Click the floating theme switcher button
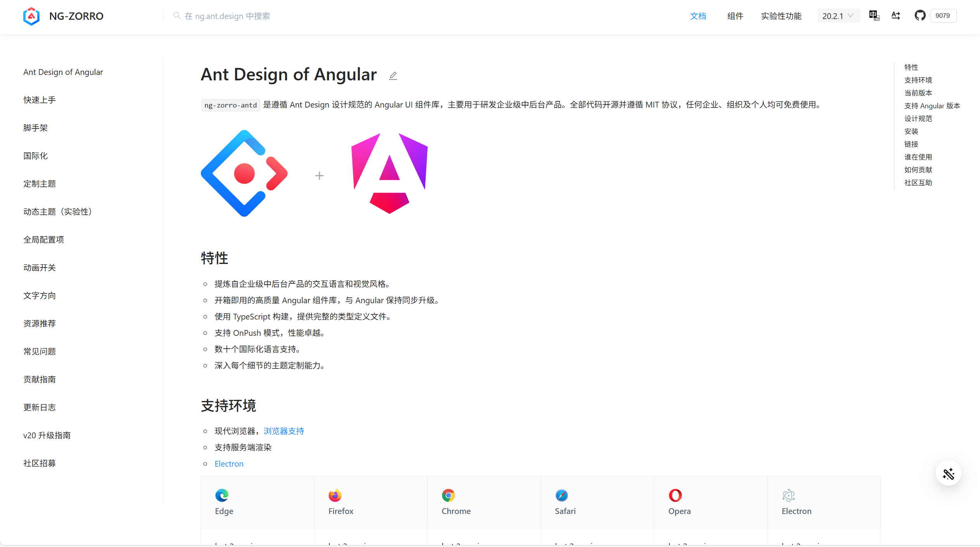Viewport: 980px width, 547px height. [948, 474]
